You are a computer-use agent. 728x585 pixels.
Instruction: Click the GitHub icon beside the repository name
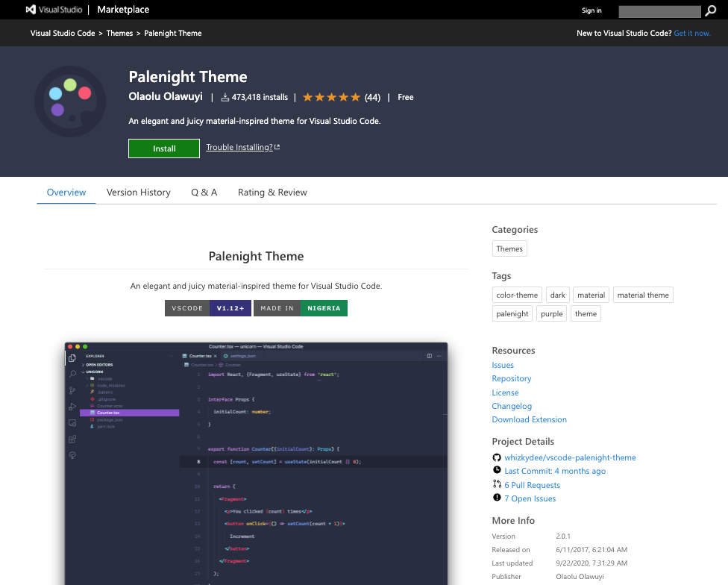(496, 457)
